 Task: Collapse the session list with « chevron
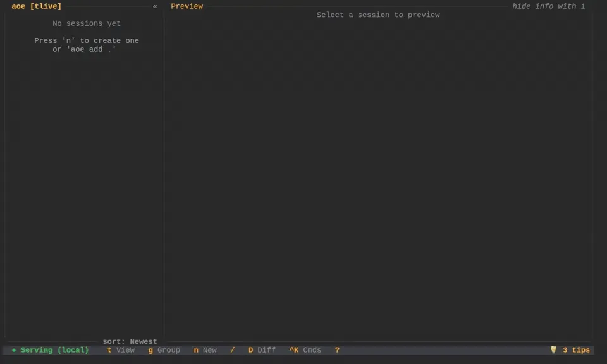(155, 6)
